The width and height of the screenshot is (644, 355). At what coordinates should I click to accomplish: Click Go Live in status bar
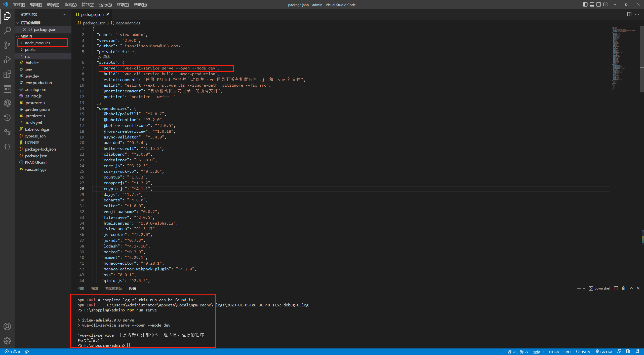point(604,352)
